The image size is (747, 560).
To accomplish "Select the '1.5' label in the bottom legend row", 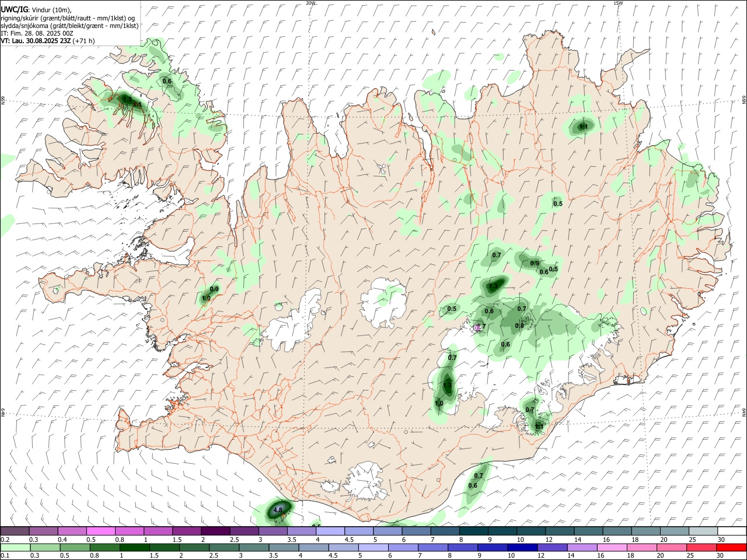I will coord(154,555).
